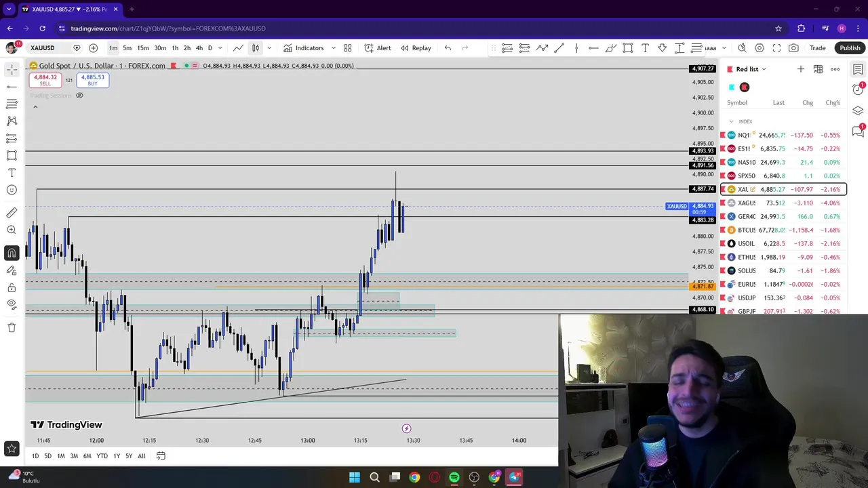Switch to 15m timeframe
Screen dimensions: 868x488
143,48
